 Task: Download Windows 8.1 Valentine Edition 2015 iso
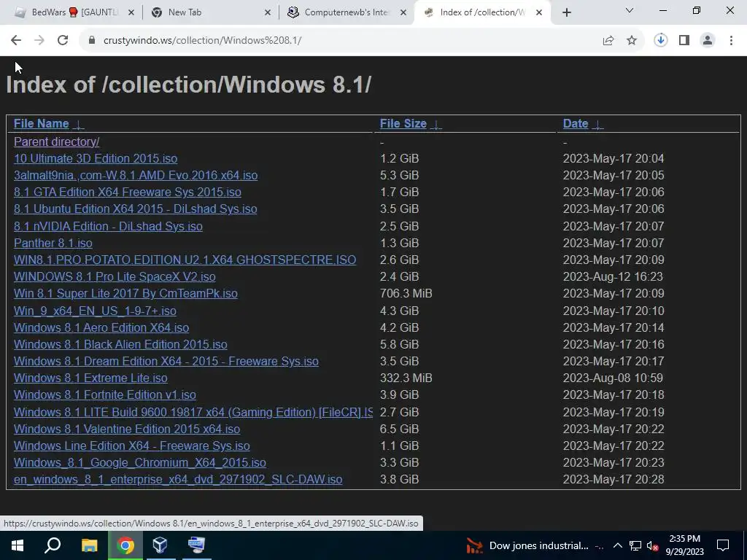[x=127, y=429]
